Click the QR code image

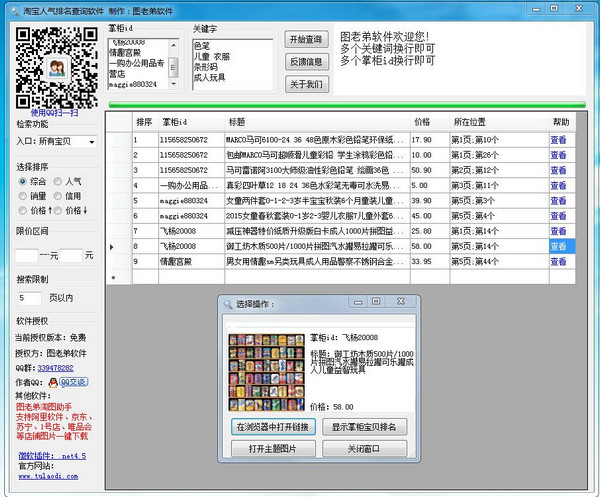pos(56,64)
